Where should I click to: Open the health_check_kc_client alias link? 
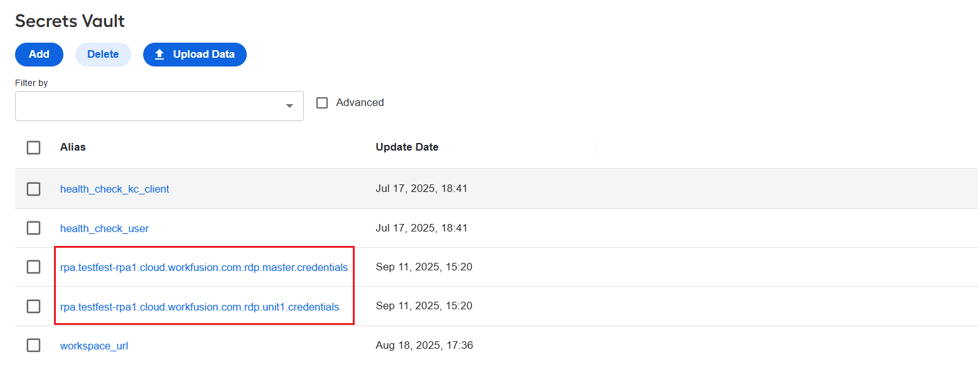(x=115, y=189)
